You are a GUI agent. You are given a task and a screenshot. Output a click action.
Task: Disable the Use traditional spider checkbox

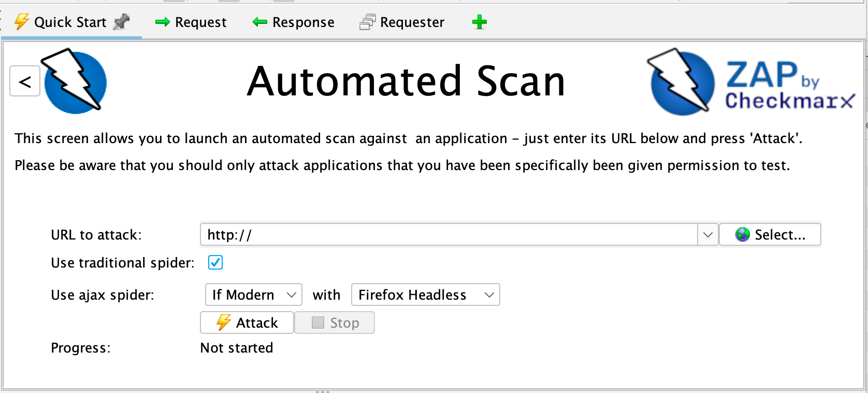215,263
